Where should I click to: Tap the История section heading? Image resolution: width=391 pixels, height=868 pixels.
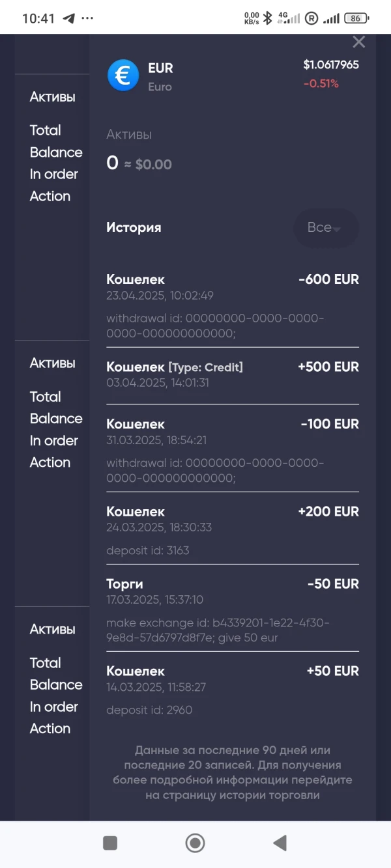134,228
